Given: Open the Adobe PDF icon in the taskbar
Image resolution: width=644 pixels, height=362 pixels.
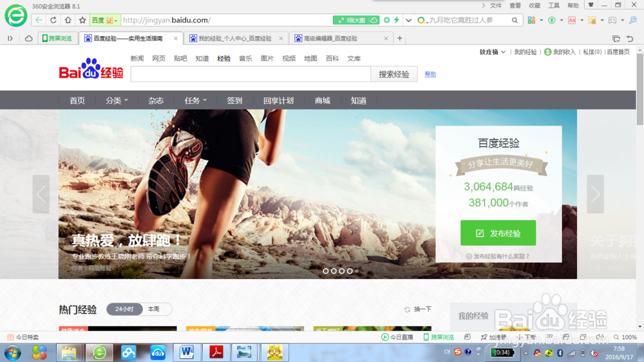Looking at the screenshot, I should [x=216, y=352].
